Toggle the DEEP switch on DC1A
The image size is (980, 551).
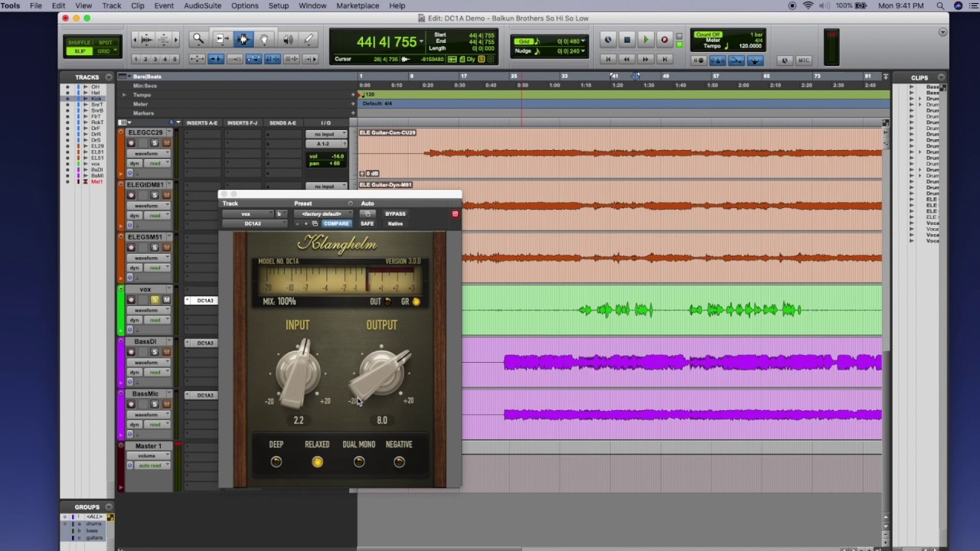[x=276, y=461]
